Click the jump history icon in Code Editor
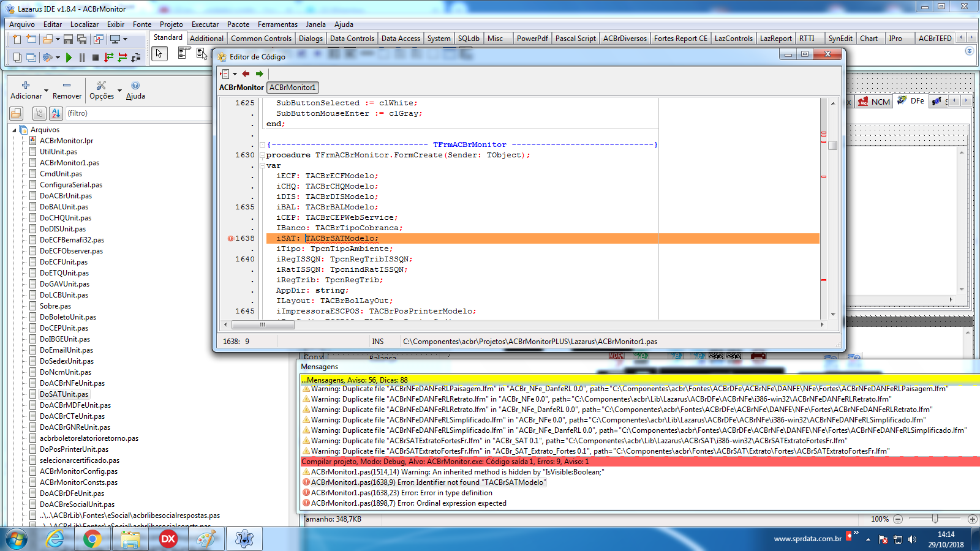This screenshot has width=980, height=551. pos(225,74)
